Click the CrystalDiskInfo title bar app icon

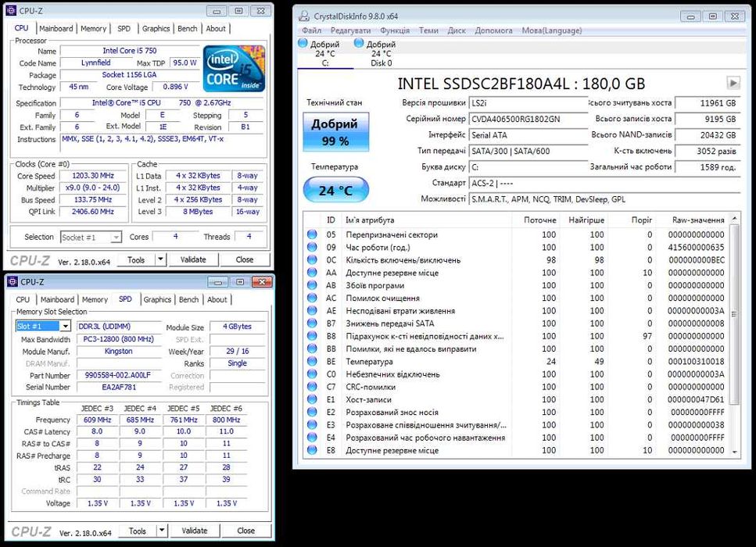coord(304,16)
